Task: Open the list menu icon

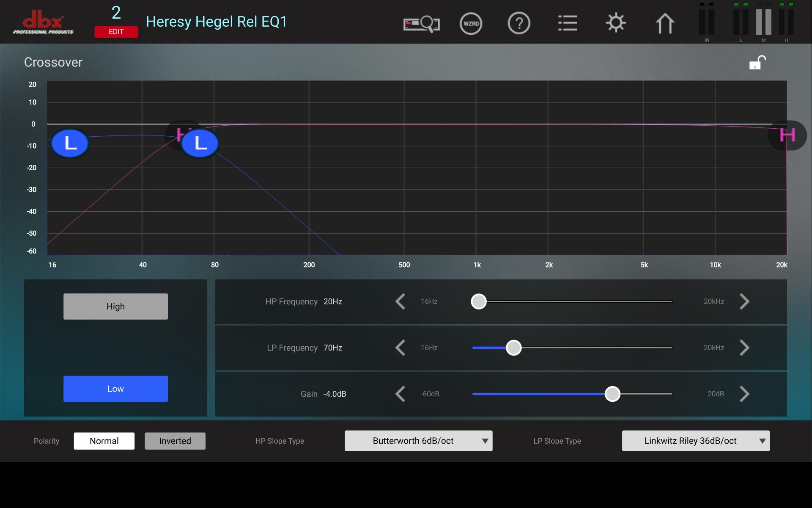Action: (x=567, y=24)
